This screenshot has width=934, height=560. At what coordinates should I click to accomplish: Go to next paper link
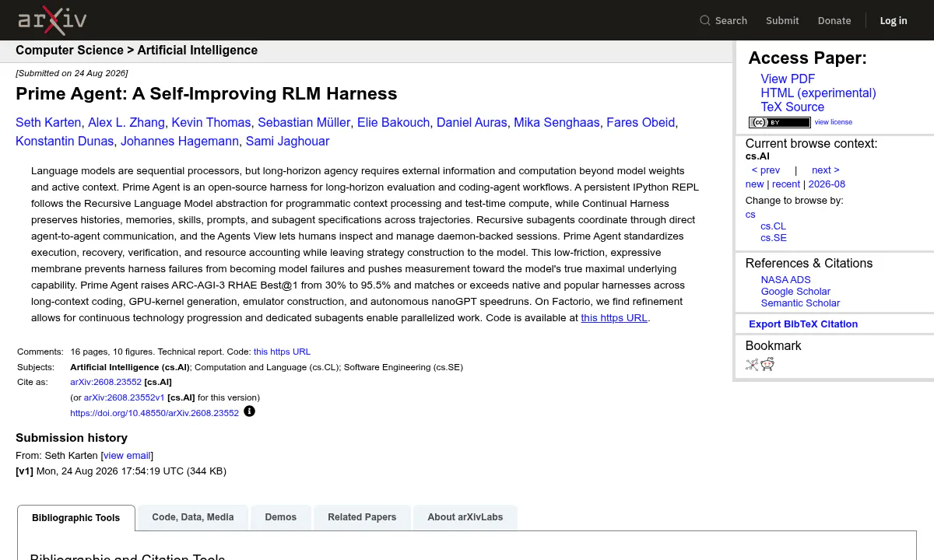pyautogui.click(x=826, y=170)
